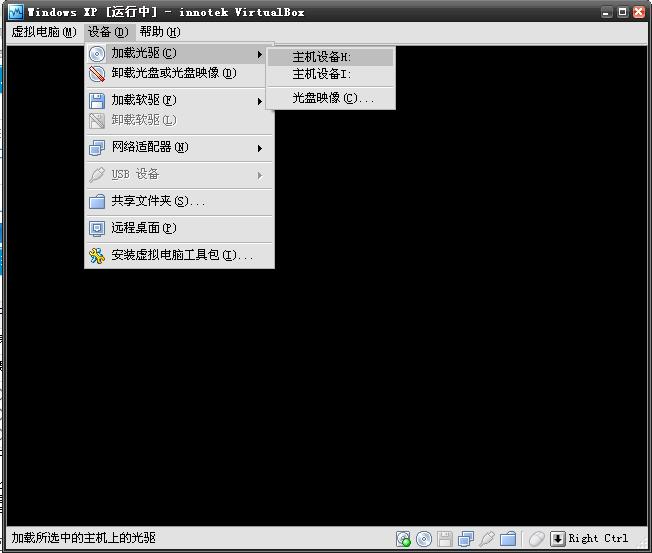652x553 pixels.
Task: Click the host key arrow indicator
Action: [557, 539]
